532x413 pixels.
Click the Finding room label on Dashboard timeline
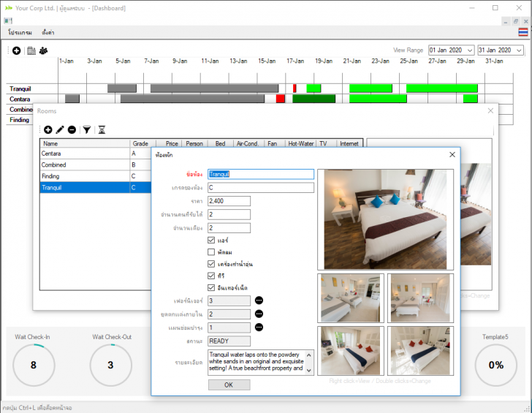(19, 120)
